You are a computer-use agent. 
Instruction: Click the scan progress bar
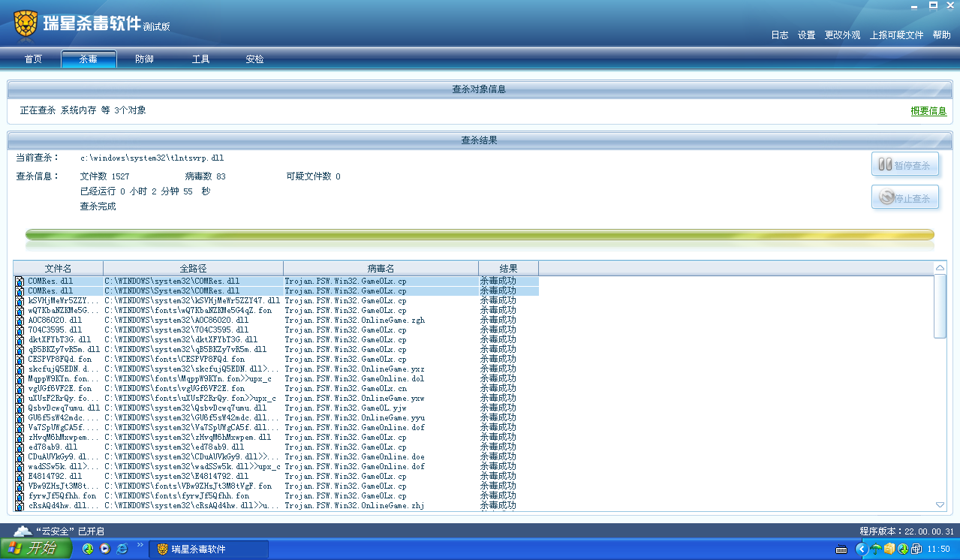point(480,235)
